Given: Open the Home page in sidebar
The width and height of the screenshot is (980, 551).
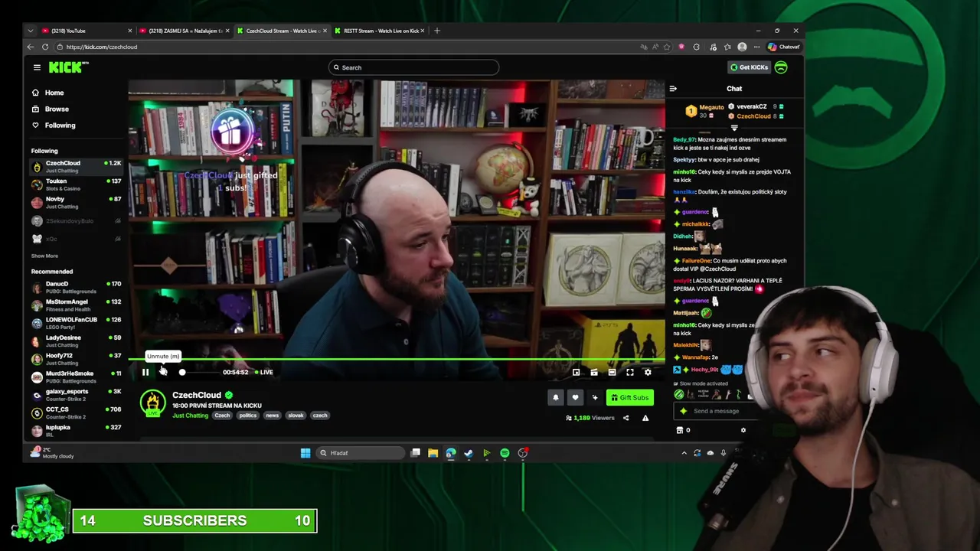Looking at the screenshot, I should coord(47,93).
